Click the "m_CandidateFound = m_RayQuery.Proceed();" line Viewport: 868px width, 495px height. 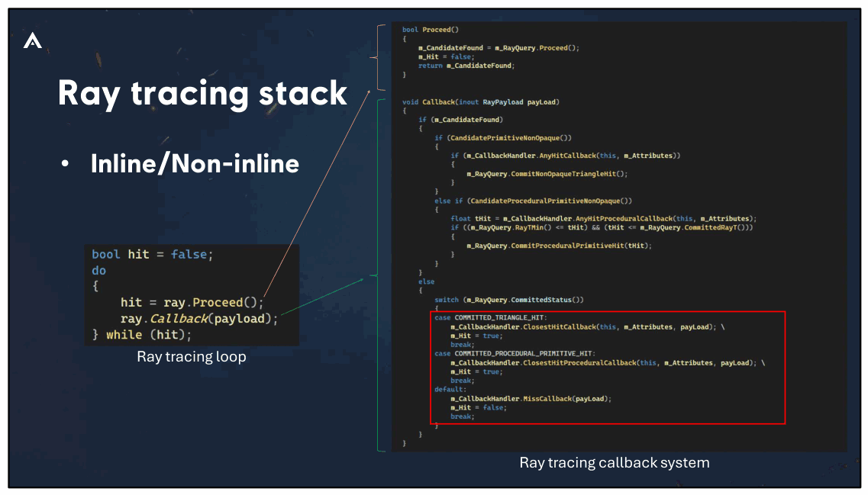[x=499, y=48]
